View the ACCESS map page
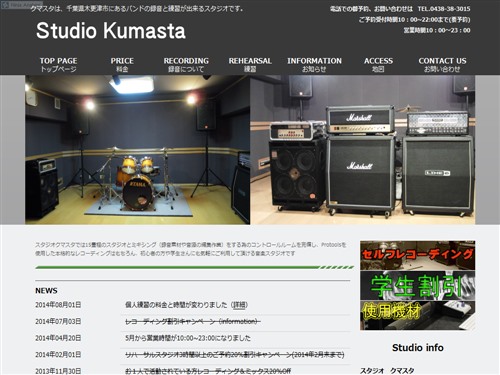 [378, 65]
